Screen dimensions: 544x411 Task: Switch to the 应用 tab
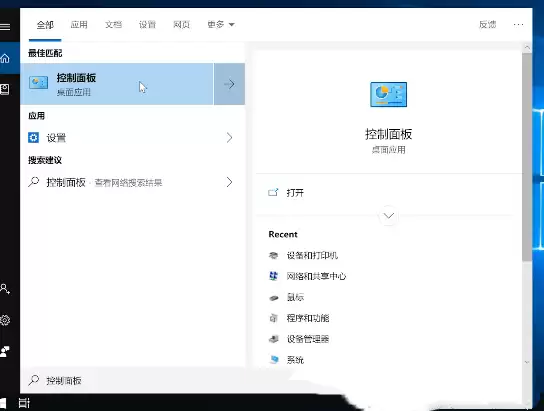tap(79, 25)
